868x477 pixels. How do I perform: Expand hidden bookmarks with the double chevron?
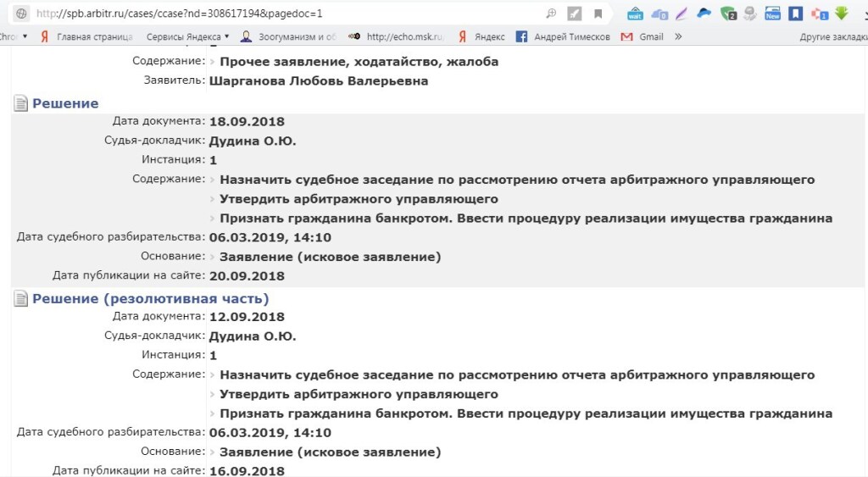pyautogui.click(x=678, y=36)
